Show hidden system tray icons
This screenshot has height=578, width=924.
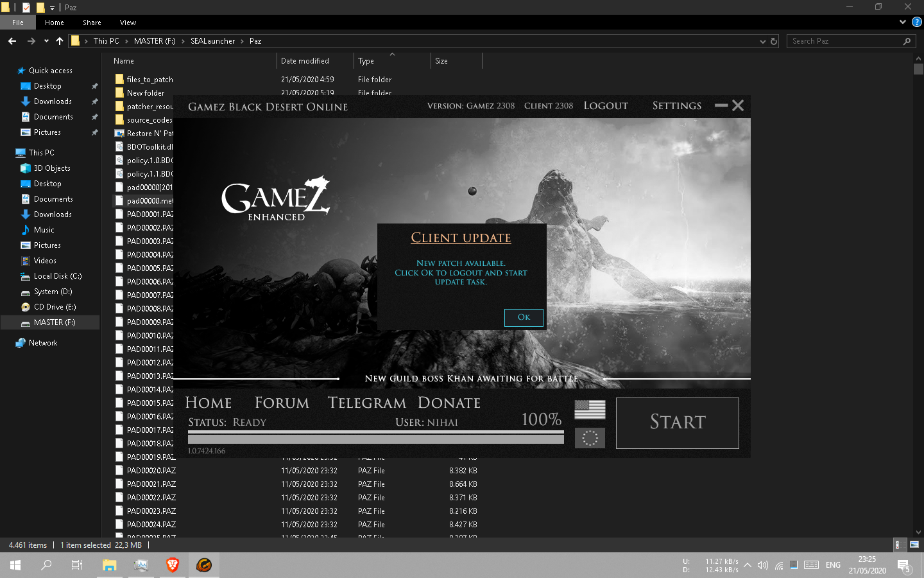(x=748, y=565)
